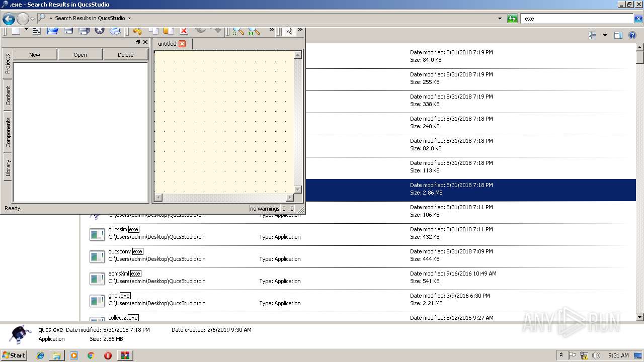
Task: Open Explorer help with question mark icon
Action: click(x=632, y=35)
